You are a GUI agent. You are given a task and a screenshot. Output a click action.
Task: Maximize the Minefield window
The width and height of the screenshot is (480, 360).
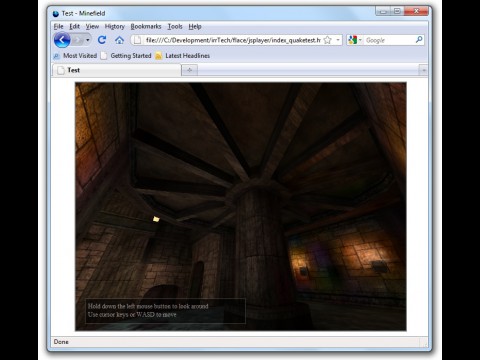coord(397,11)
